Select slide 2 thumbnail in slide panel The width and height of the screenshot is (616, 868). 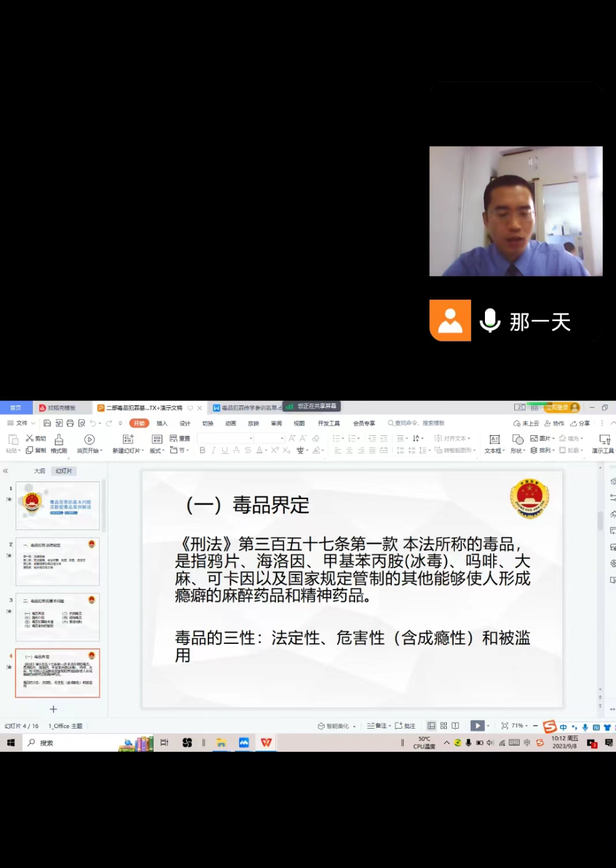57,561
